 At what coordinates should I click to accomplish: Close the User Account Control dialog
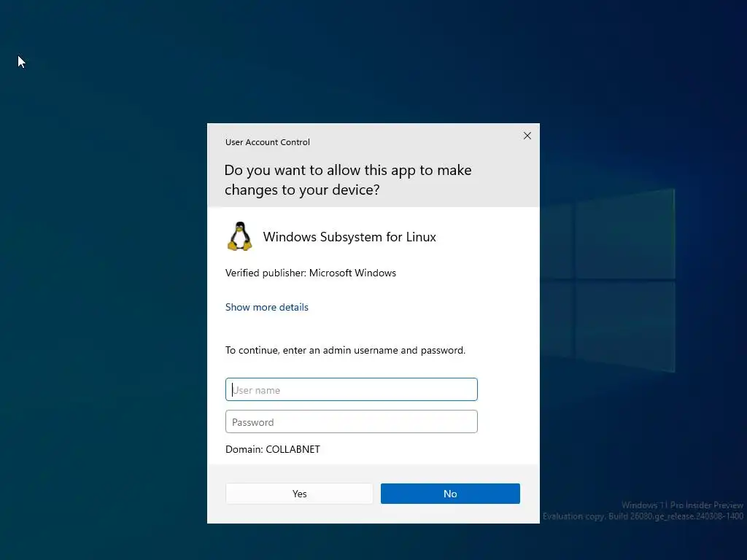[527, 136]
